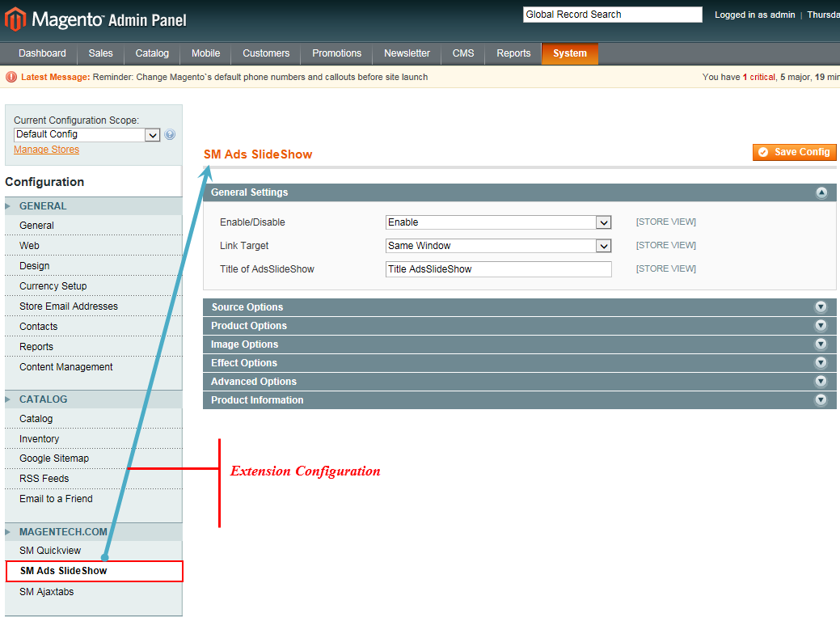Open RSS Feeds in sidebar
Image resolution: width=840 pixels, height=617 pixels.
(x=93, y=479)
